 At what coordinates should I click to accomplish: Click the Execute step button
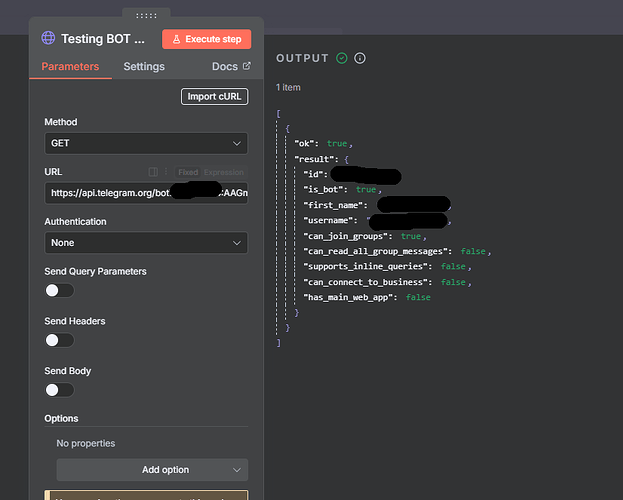click(207, 39)
